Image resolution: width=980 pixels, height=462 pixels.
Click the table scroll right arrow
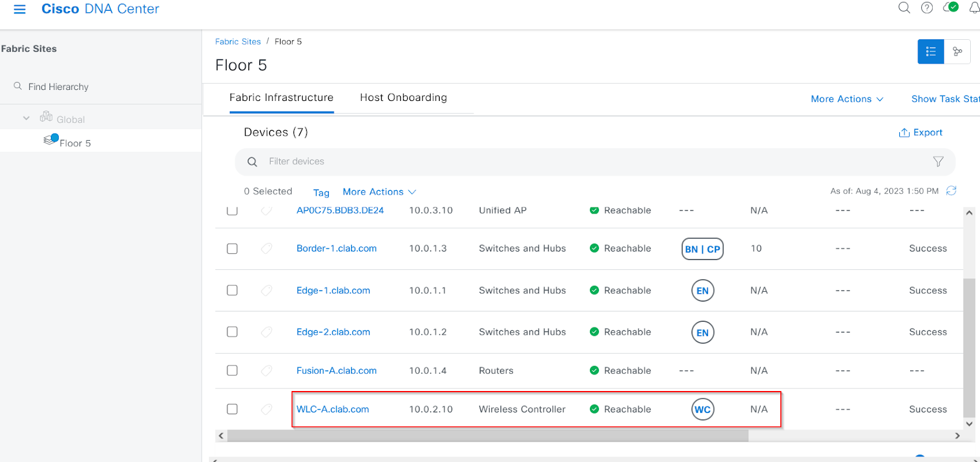pos(957,436)
